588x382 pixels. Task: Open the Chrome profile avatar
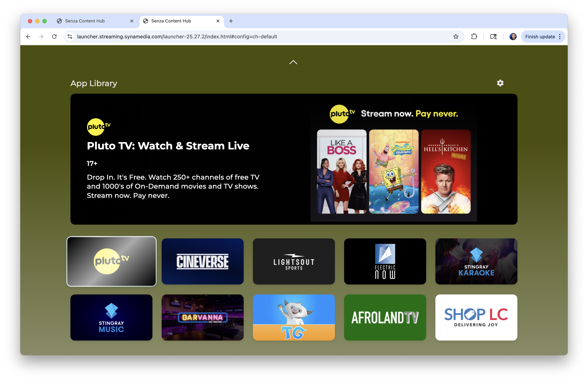[x=513, y=37]
